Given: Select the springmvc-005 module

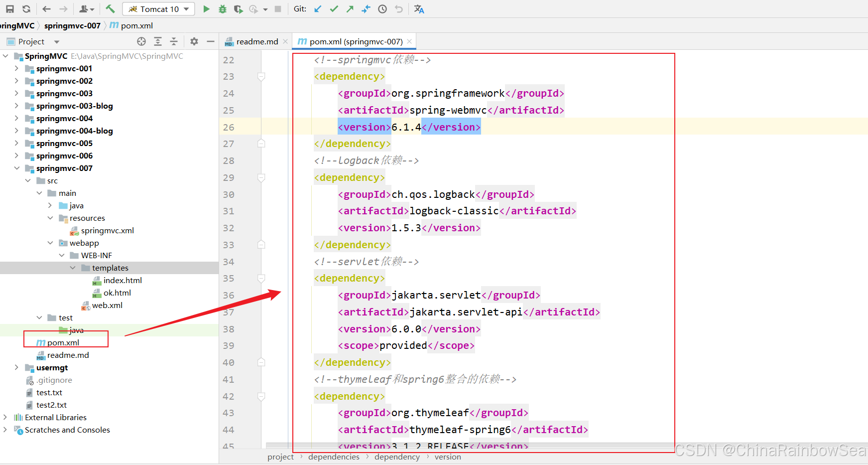Looking at the screenshot, I should click(59, 143).
